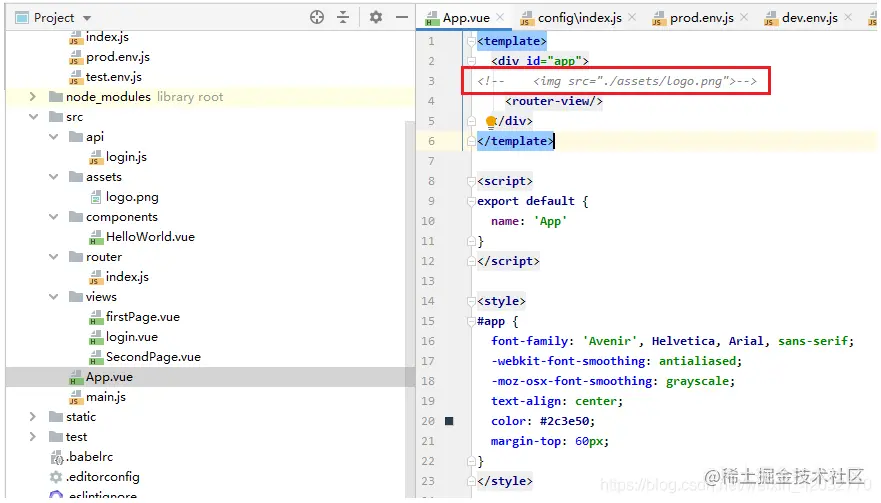Click the gear icon beside .editorconfig
Image resolution: width=881 pixels, height=503 pixels.
(56, 477)
